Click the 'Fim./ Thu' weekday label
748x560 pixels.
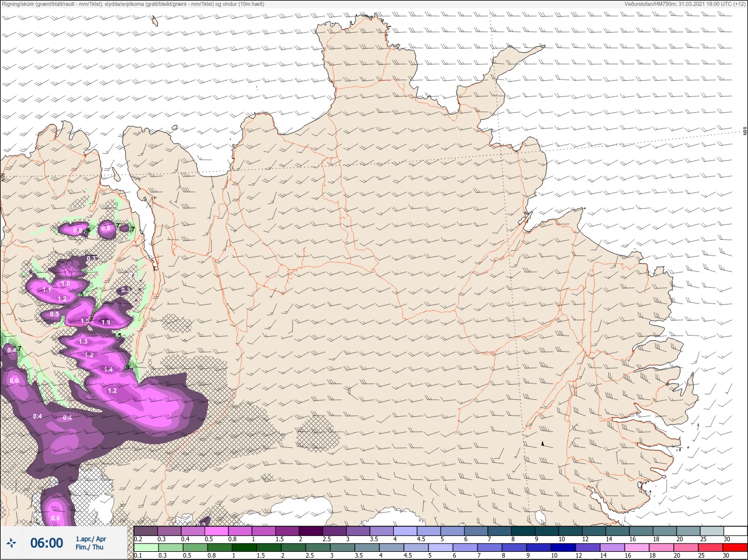point(89,547)
